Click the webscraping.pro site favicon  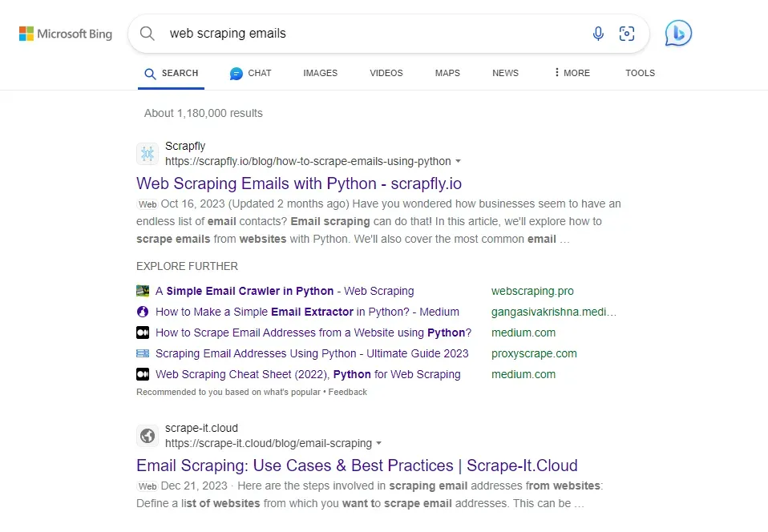coord(143,290)
